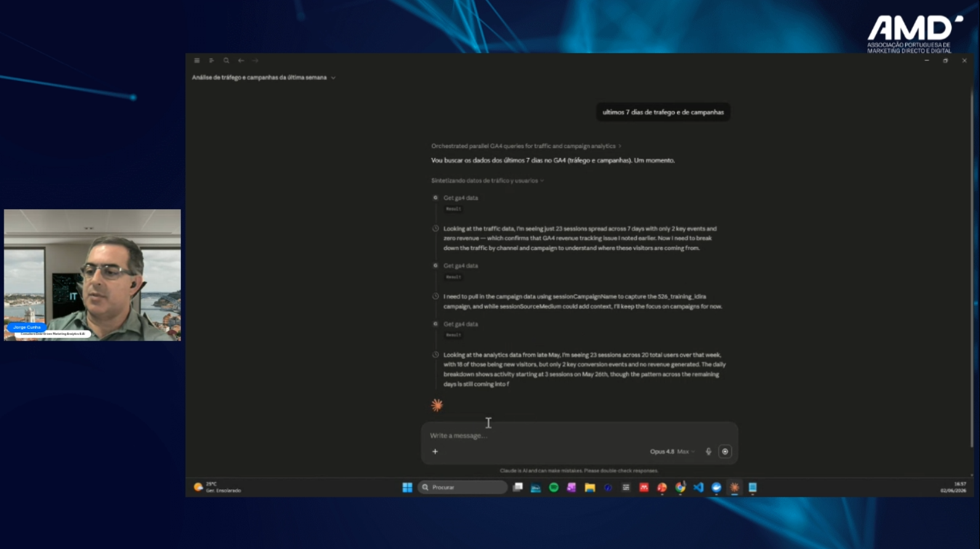Click the orange Claude spinner icon
Screen dimensions: 980x549
point(437,405)
